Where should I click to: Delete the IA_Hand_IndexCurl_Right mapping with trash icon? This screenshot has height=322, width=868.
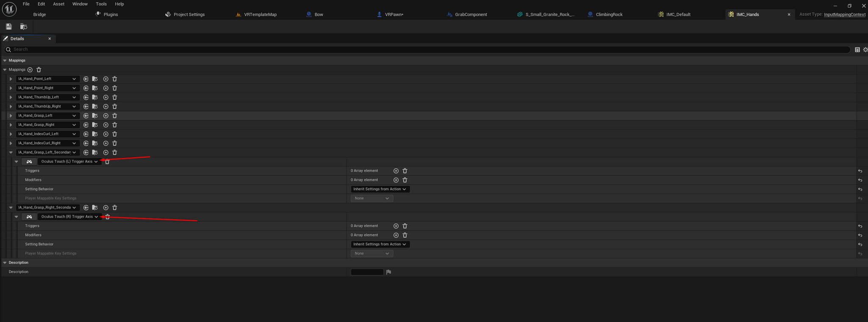pos(114,143)
